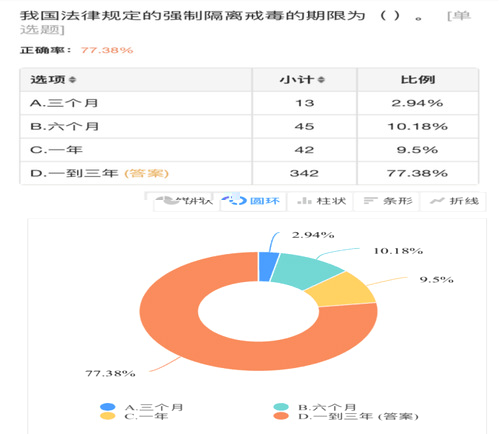The width and height of the screenshot is (499, 434).
Task: Toggle legend entry A.三个月
Action: click(x=141, y=407)
